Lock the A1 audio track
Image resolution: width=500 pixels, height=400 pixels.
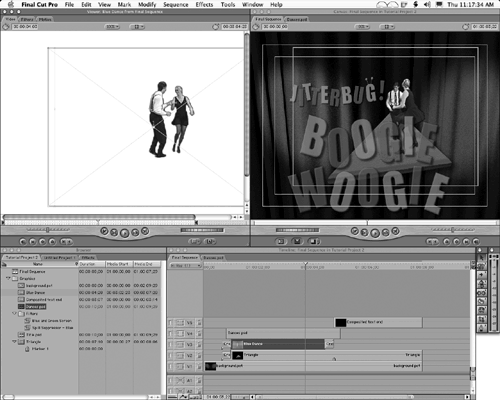coord(199,380)
